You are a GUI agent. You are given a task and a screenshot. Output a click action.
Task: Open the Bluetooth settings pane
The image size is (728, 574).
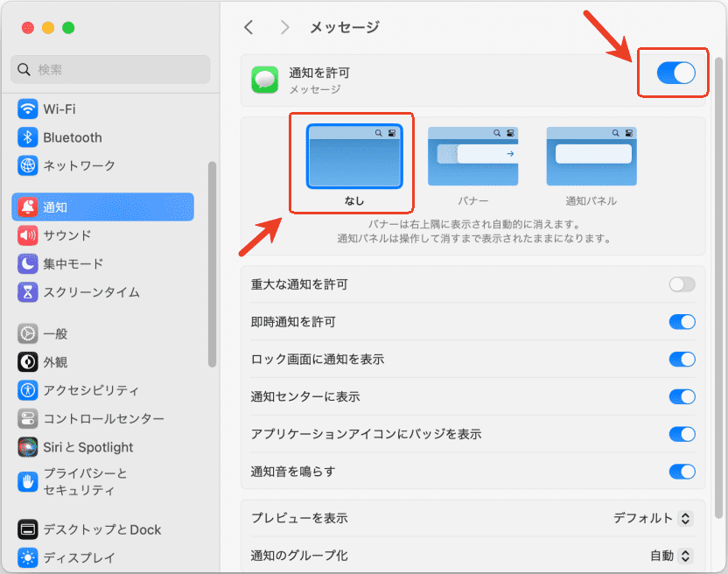point(102,137)
